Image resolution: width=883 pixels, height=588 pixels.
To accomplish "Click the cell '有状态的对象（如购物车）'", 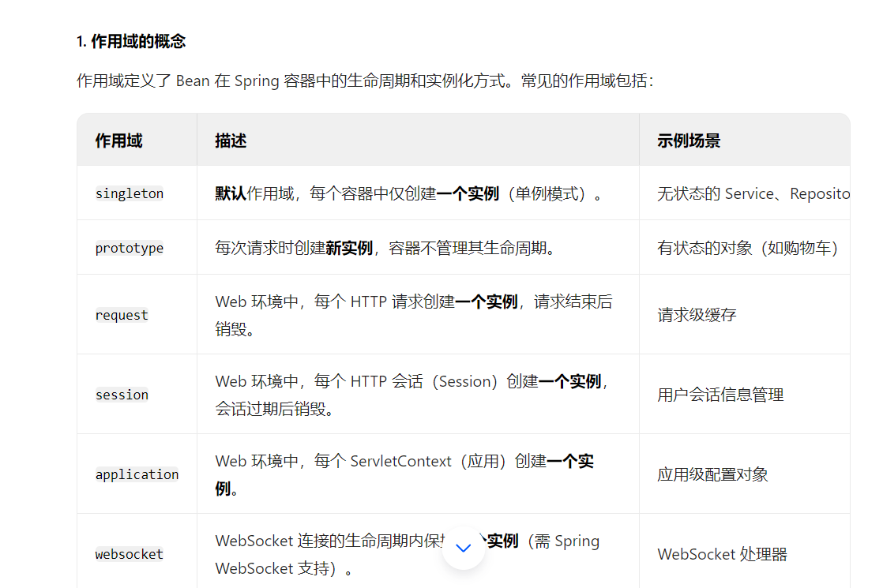I will (747, 248).
